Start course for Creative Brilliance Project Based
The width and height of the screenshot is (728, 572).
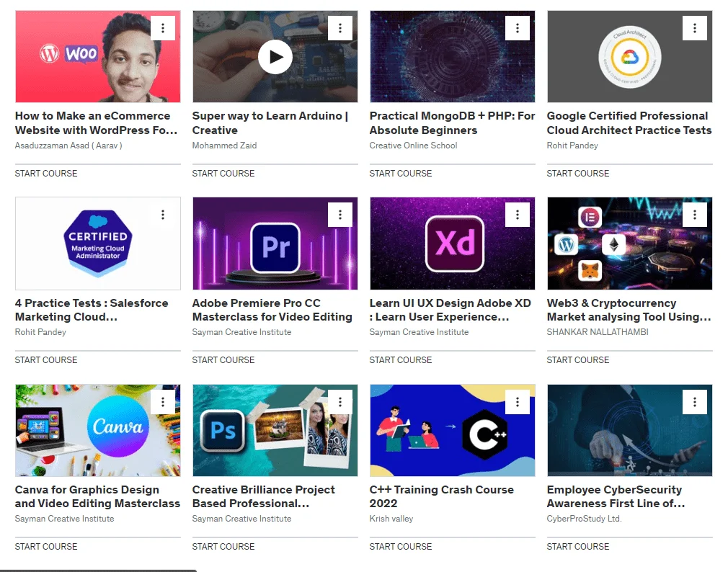point(223,547)
